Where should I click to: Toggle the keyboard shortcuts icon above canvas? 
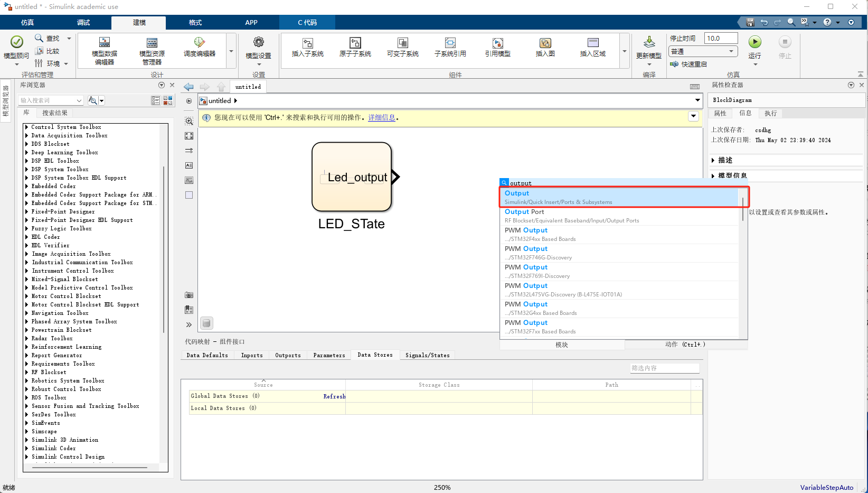695,87
